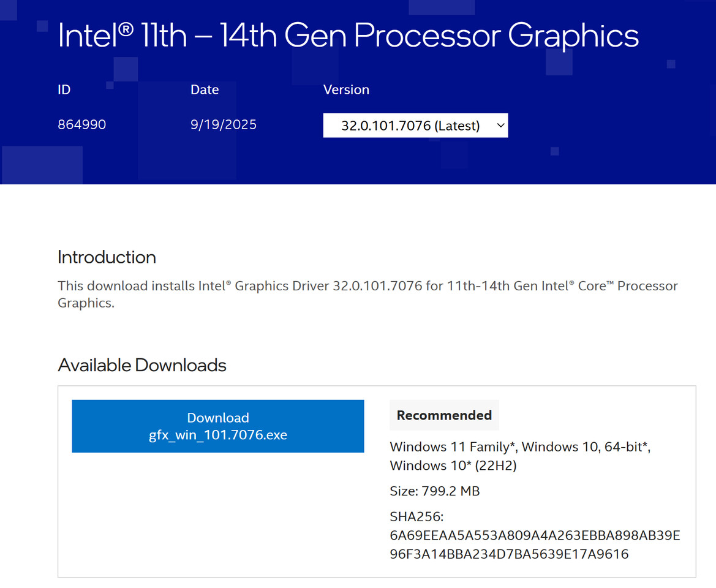Click the Size: 799.2 MB text
Viewport: 716px width, 588px height.
435,491
